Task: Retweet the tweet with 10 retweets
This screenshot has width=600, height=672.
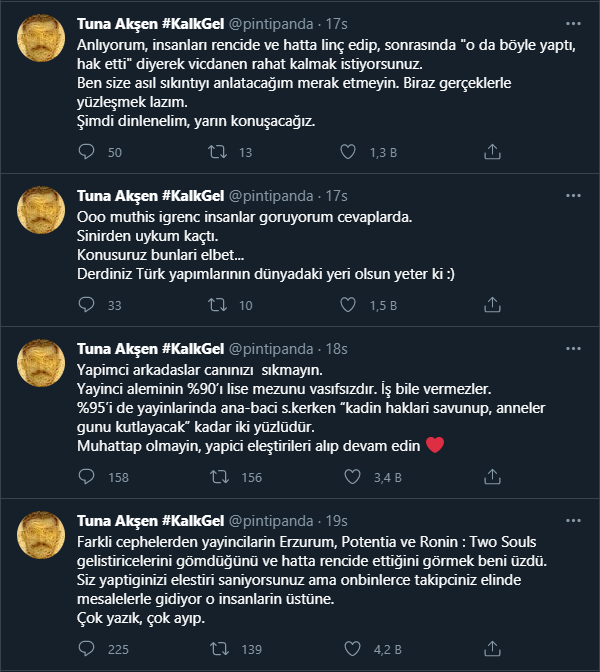Action: coord(216,303)
